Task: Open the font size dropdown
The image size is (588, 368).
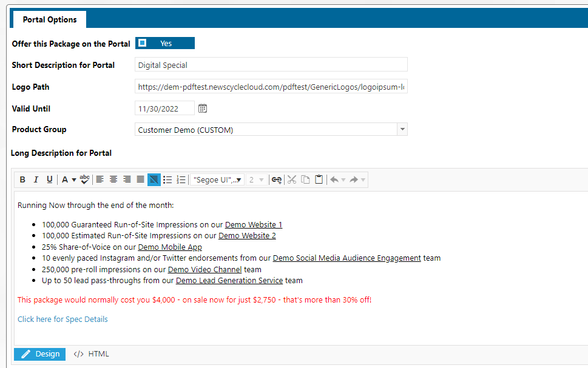Action: tap(256, 179)
